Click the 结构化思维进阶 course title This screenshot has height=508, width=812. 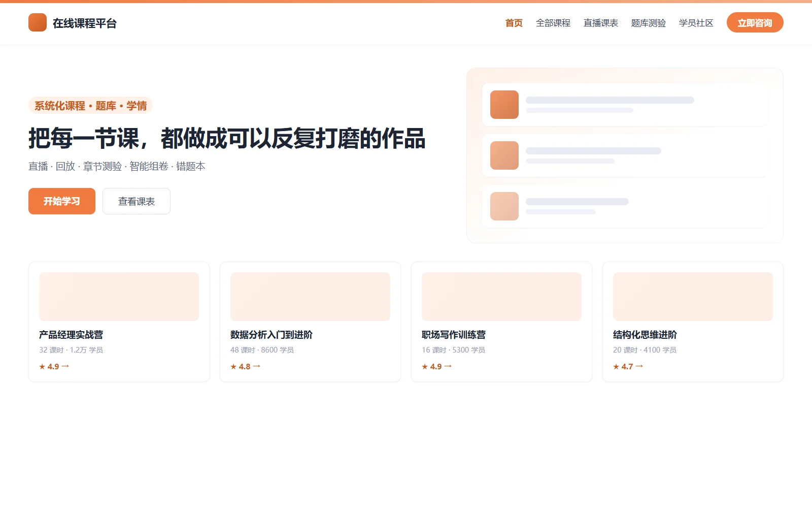point(645,335)
